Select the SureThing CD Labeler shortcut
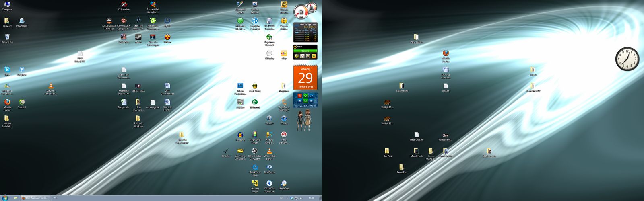Image resolution: width=644 pixels, height=201 pixels. pyautogui.click(x=240, y=154)
